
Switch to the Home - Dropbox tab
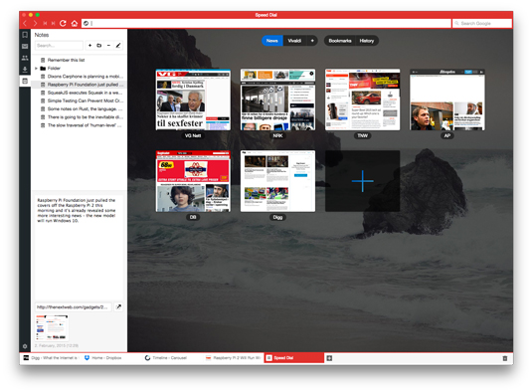111,358
